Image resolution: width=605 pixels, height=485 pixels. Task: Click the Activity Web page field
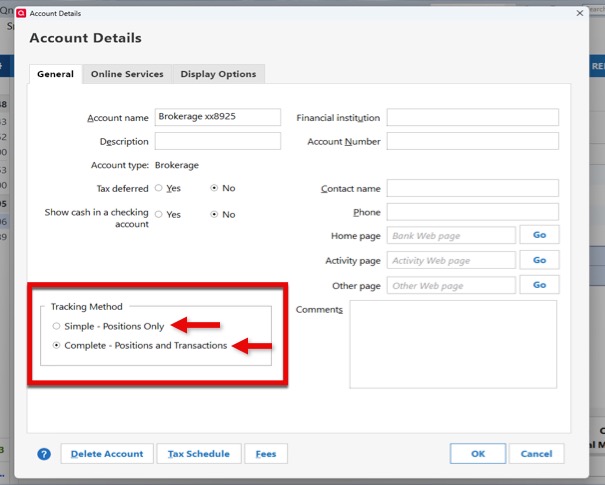(x=451, y=260)
